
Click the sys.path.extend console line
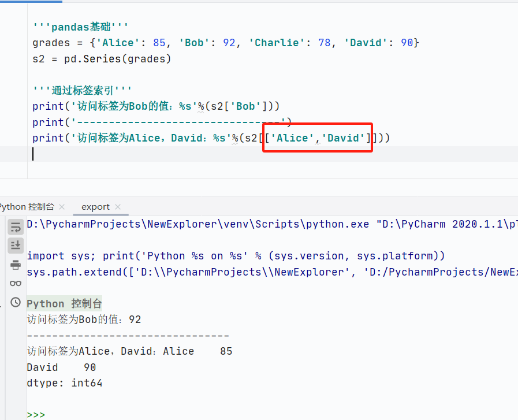[272, 272]
